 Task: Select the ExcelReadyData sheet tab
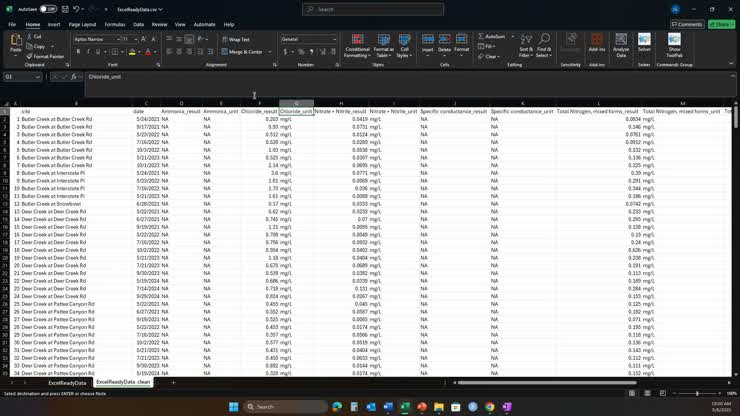click(x=67, y=382)
